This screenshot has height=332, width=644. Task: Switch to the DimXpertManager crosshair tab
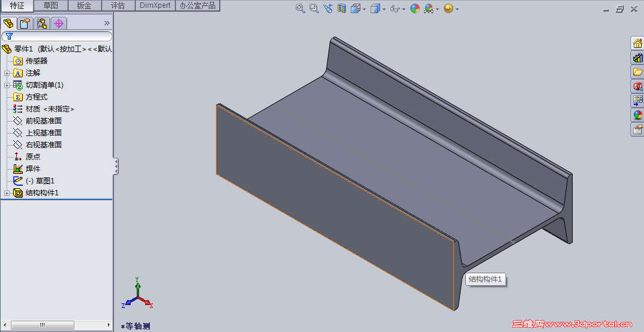59,23
